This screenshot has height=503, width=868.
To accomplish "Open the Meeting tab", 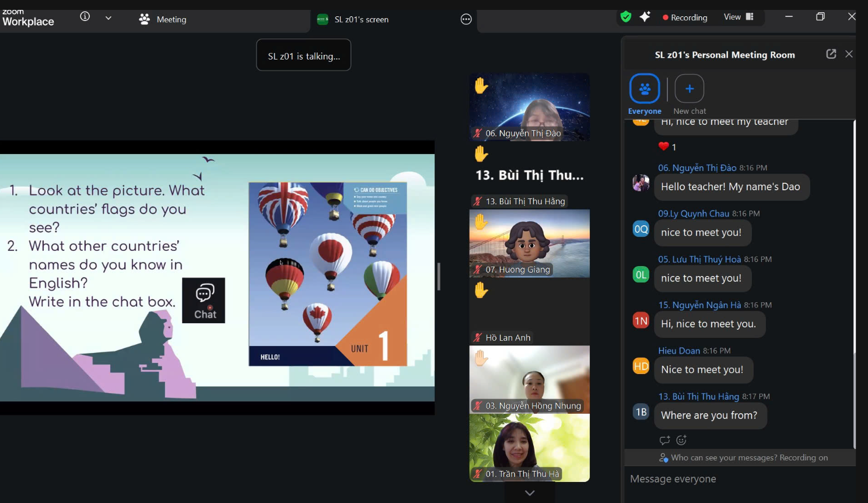I will point(163,20).
